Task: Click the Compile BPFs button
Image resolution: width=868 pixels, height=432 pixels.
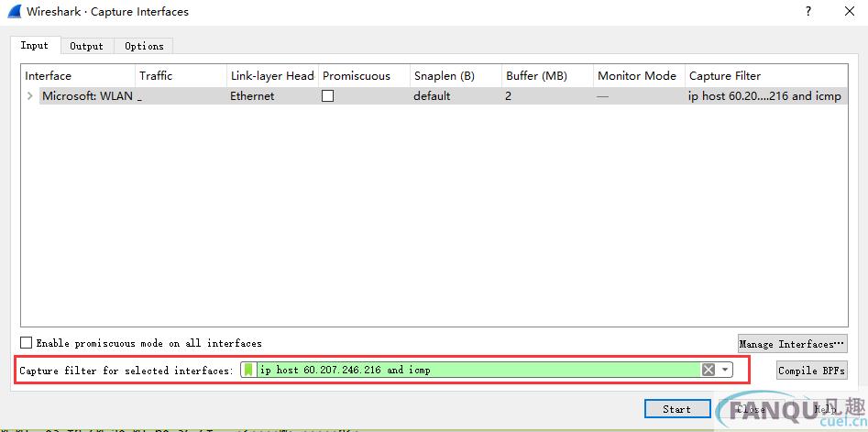Action: pos(811,371)
